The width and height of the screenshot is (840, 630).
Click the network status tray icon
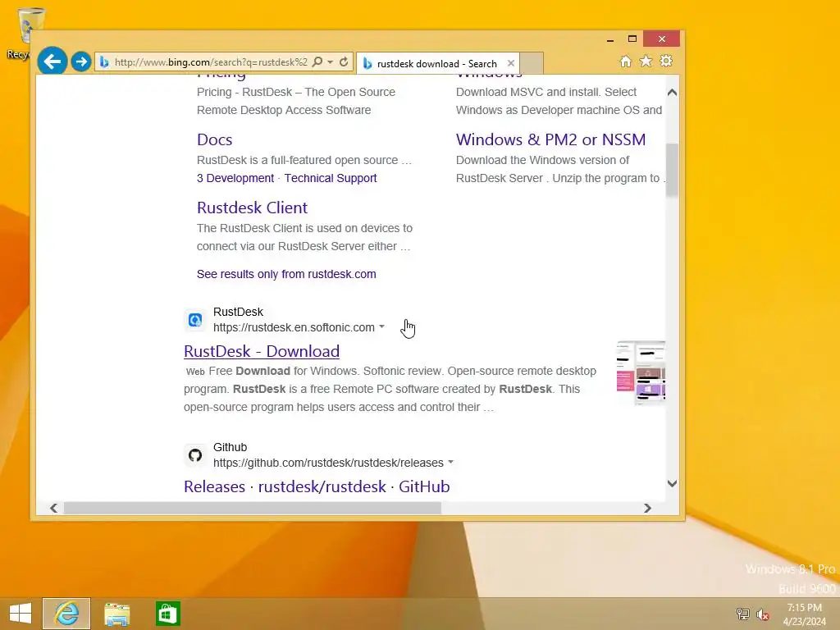coord(742,614)
